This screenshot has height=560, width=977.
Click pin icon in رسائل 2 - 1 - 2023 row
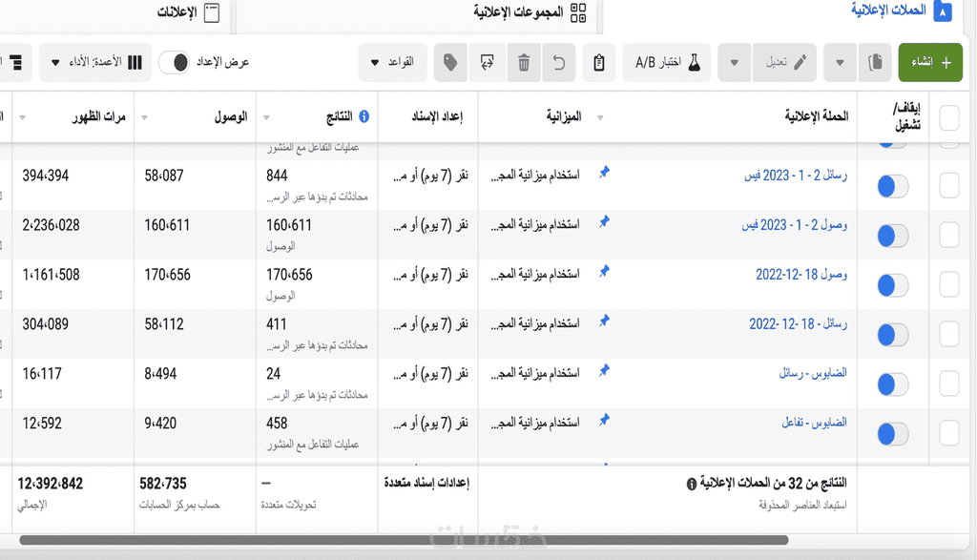(x=604, y=173)
